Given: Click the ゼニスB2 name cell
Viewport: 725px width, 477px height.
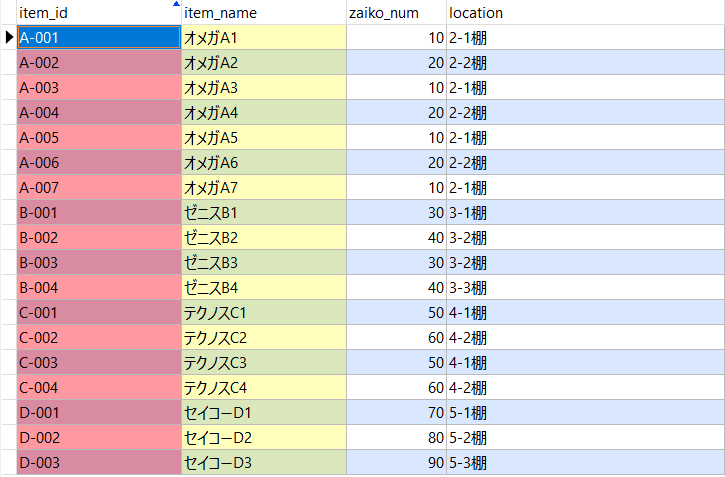Looking at the screenshot, I should click(264, 237).
